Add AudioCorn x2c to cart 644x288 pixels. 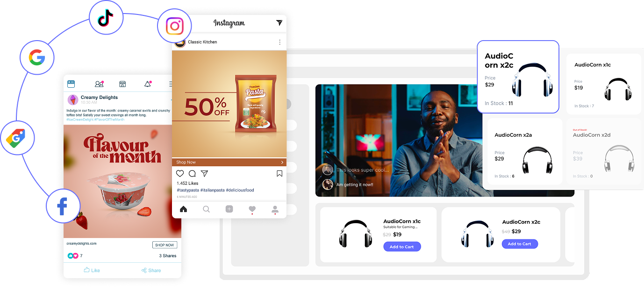[520, 244]
